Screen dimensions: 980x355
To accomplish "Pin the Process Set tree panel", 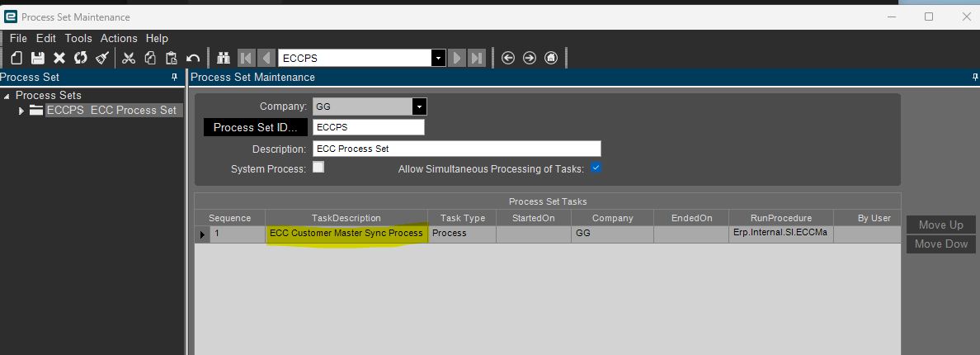I will click(174, 77).
